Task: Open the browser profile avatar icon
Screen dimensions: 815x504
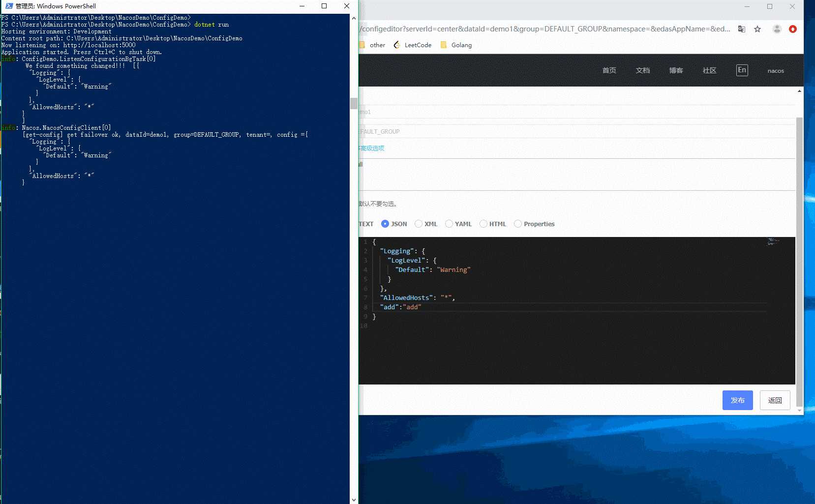Action: tap(777, 29)
